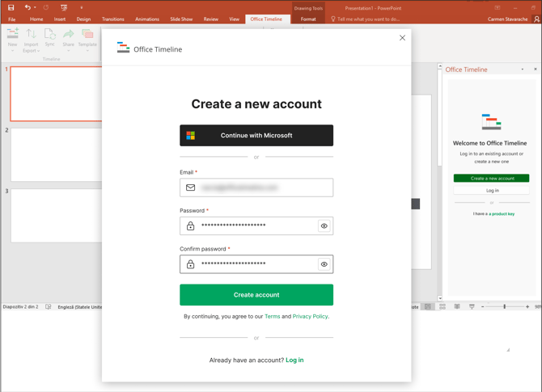Show password using eye icon in Password field

(x=324, y=226)
